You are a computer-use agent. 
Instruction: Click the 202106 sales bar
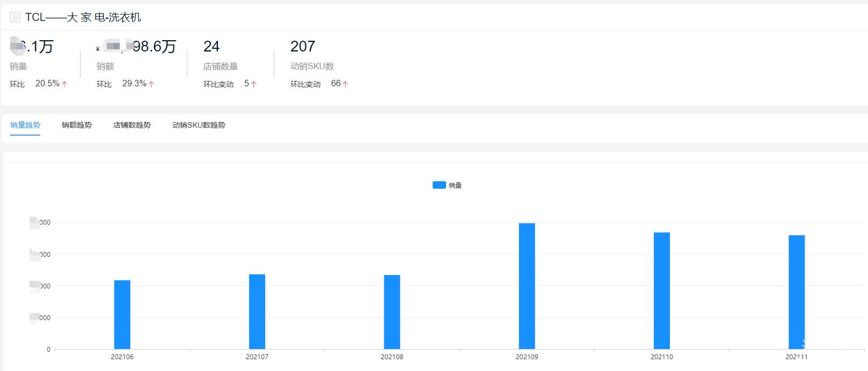(122, 315)
